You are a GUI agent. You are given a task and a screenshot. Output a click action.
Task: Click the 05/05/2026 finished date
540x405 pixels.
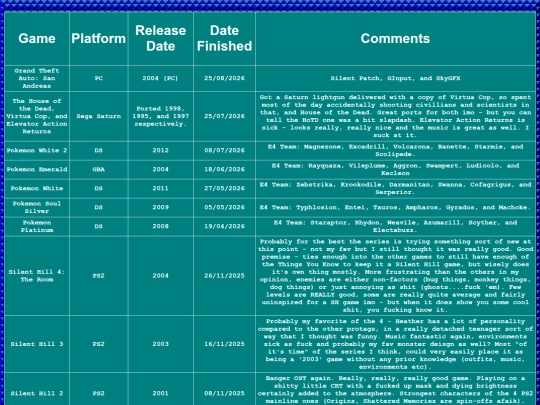click(x=224, y=207)
